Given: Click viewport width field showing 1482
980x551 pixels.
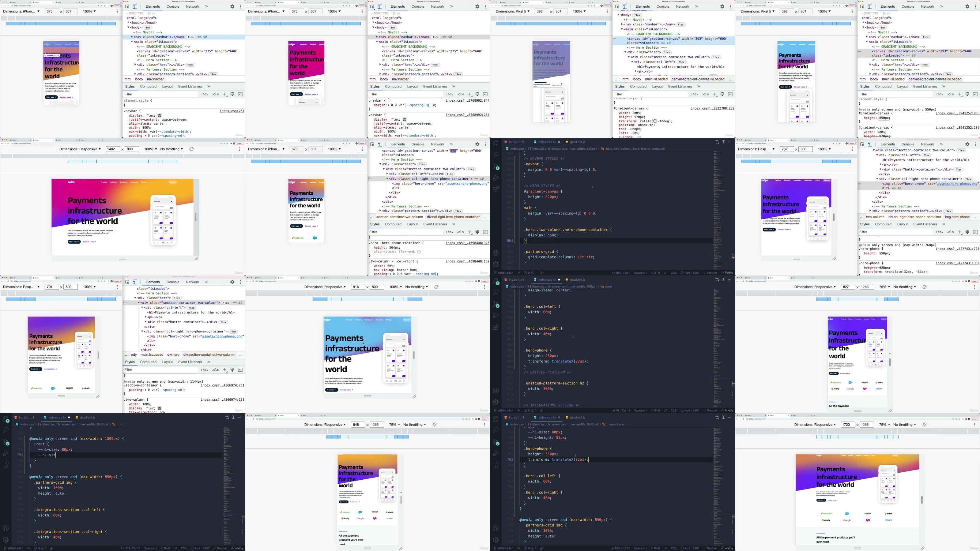Looking at the screenshot, I should click(x=113, y=149).
